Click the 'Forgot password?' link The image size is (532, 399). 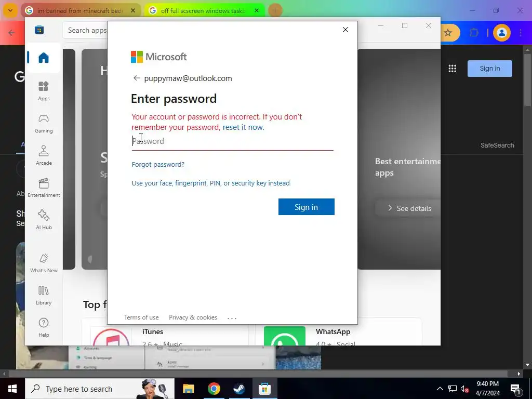[x=158, y=165]
